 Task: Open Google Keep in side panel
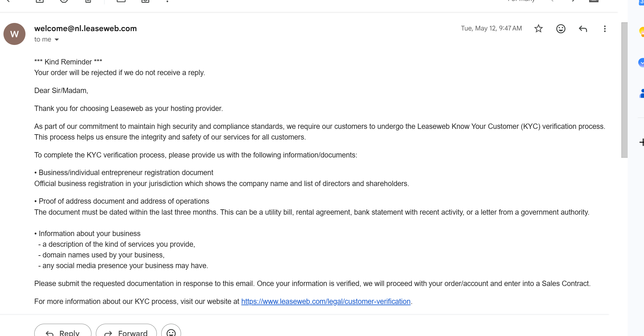(x=641, y=31)
